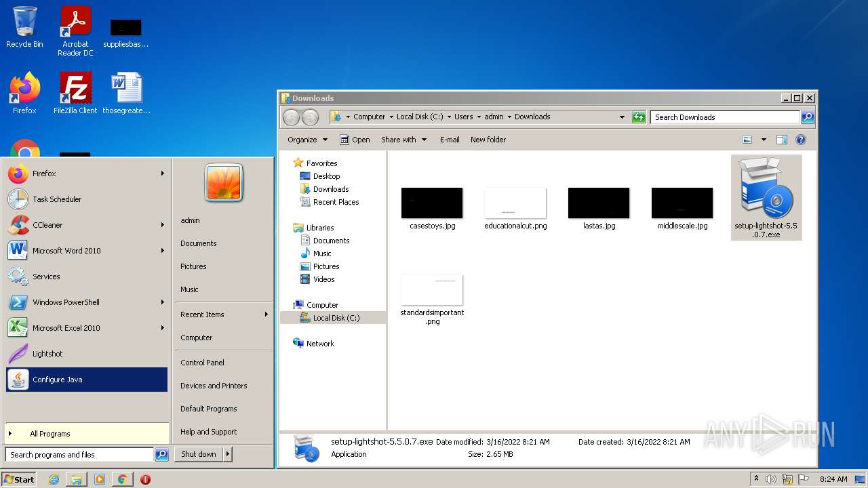
Task: Click Local Disk (C:) breadcrumb segment
Action: point(420,117)
